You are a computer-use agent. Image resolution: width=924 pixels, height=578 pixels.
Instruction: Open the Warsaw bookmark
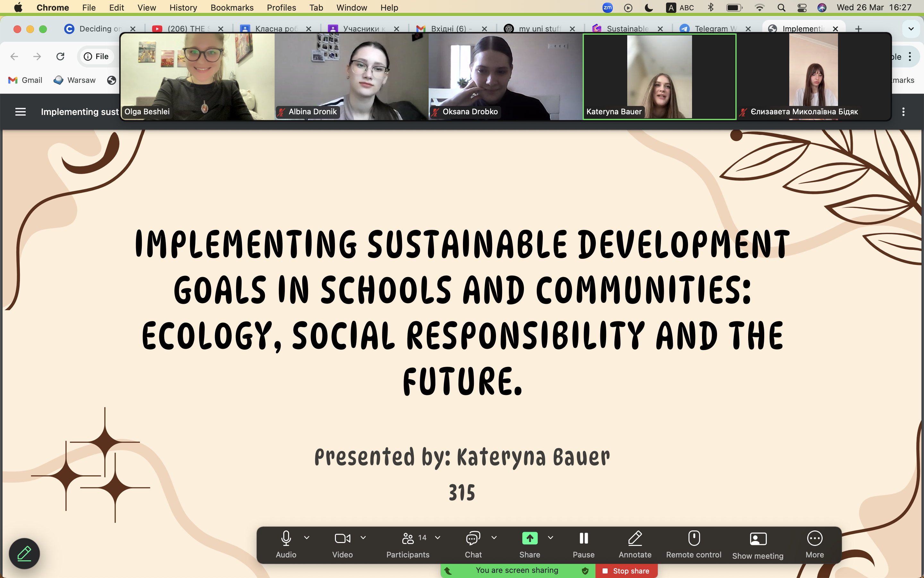75,80
